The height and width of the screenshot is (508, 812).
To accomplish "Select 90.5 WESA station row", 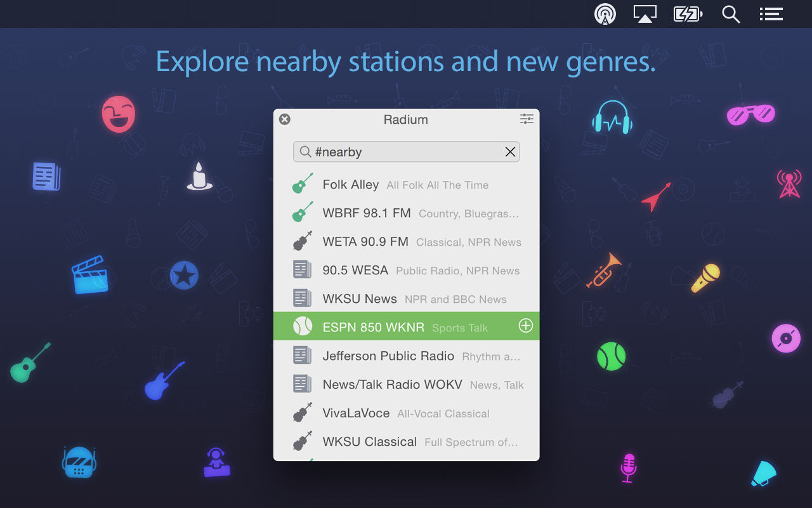I will click(406, 271).
